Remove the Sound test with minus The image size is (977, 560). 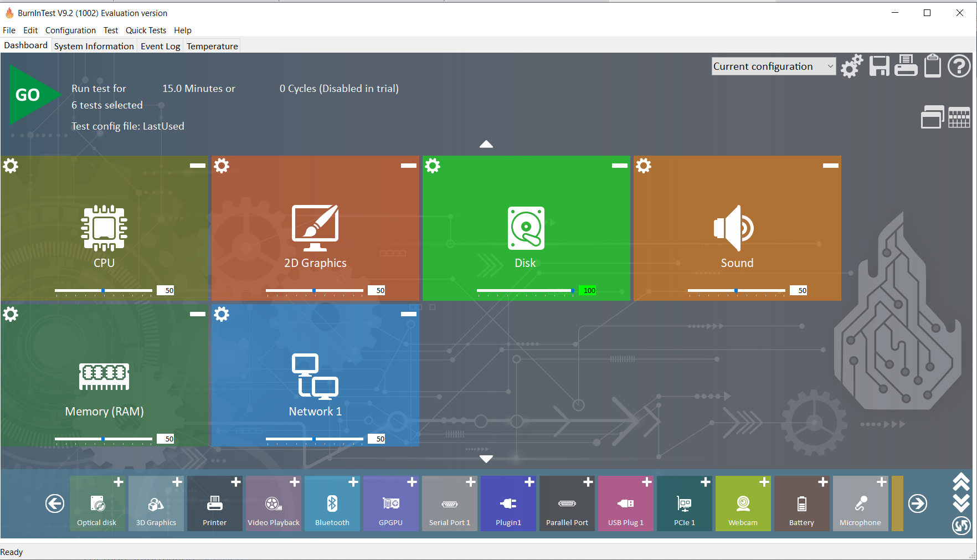point(830,166)
